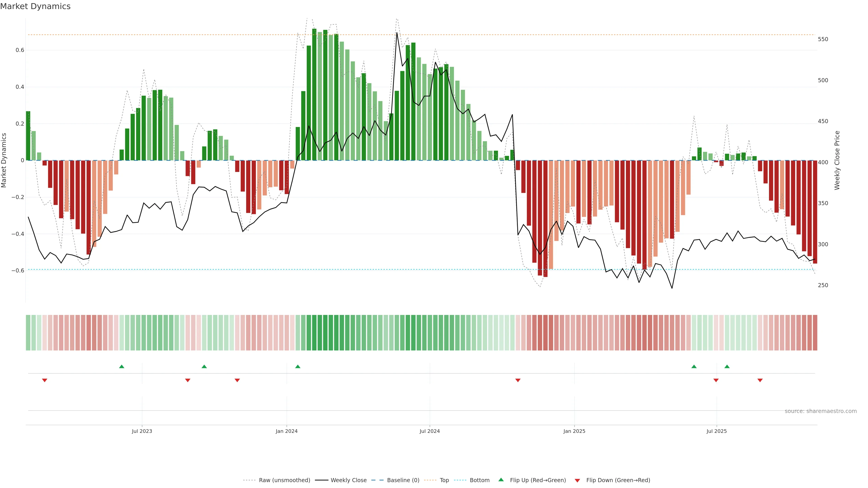
Task: Click the tallest dark green bar
Action: click(314, 94)
